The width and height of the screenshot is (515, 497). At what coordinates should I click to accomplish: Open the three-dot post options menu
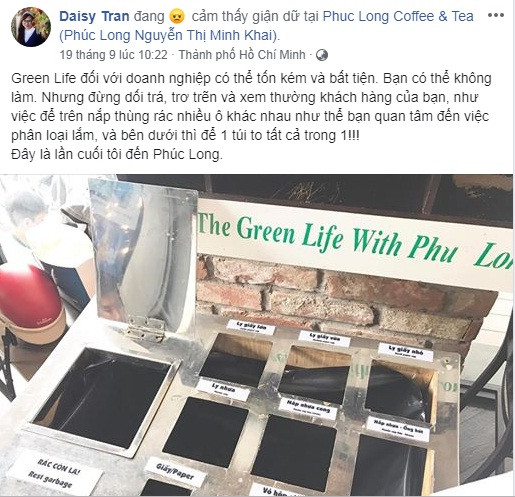click(496, 15)
